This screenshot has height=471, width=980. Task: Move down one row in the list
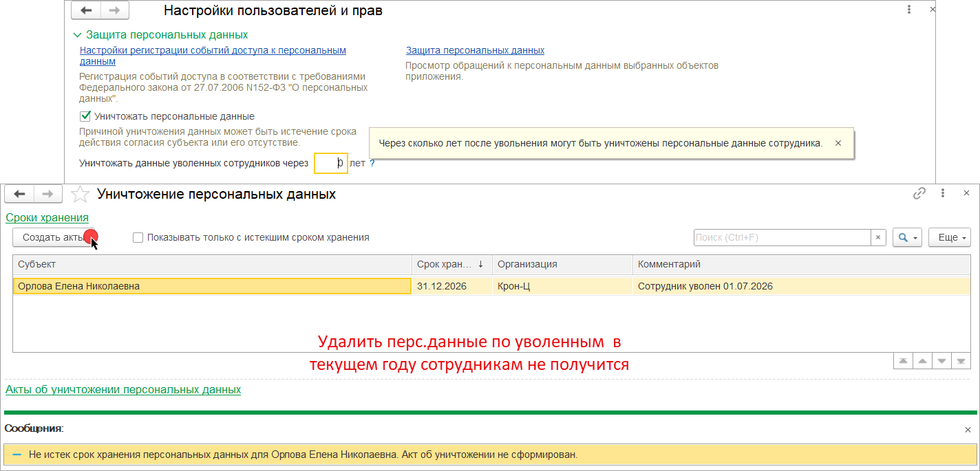pos(941,361)
